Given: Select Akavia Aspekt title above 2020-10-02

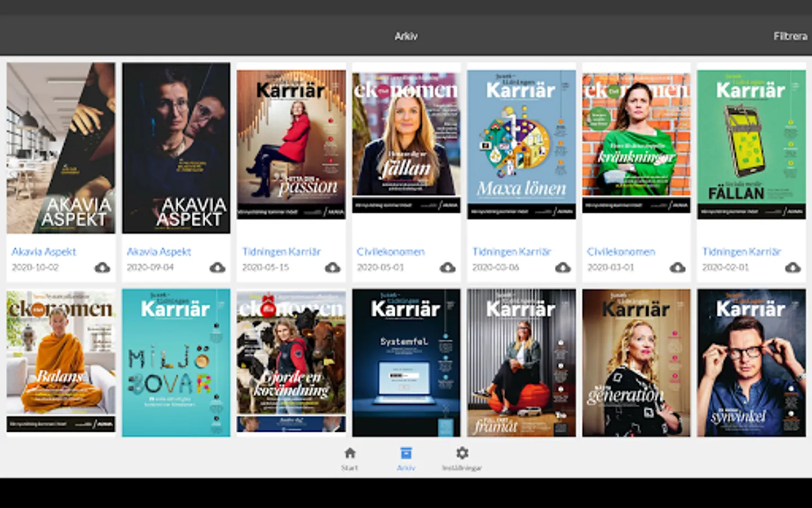Looking at the screenshot, I should pyautogui.click(x=44, y=252).
